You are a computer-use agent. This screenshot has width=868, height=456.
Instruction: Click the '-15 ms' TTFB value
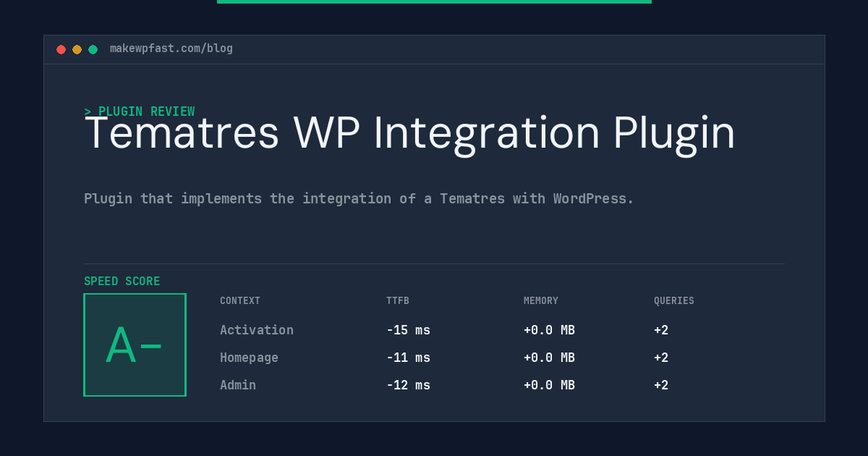(408, 330)
